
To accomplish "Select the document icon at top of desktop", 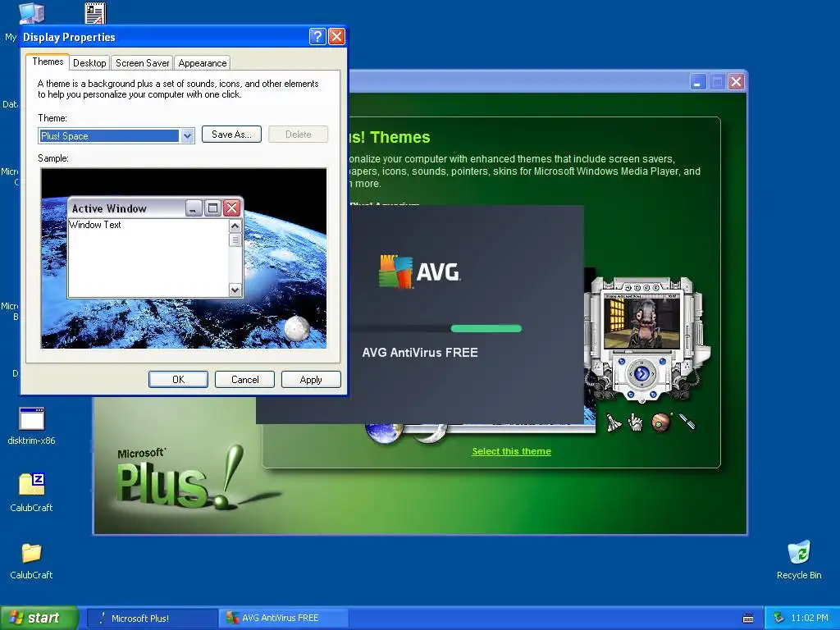I will [95, 13].
